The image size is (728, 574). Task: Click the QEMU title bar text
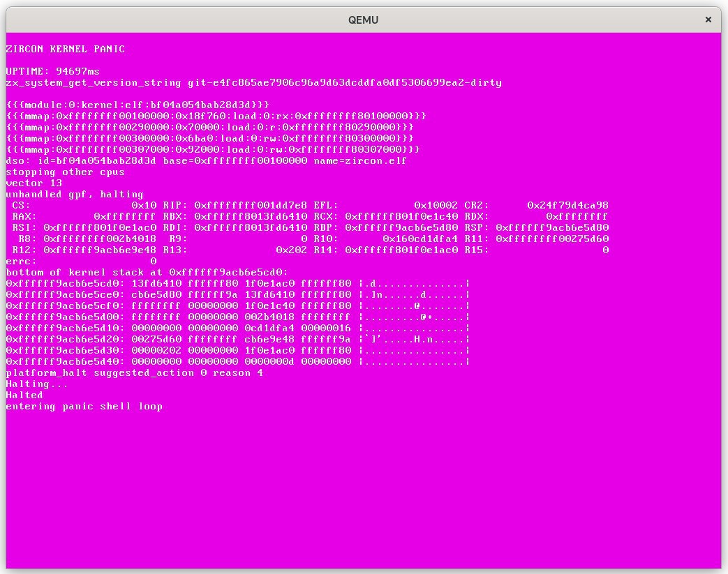(363, 20)
